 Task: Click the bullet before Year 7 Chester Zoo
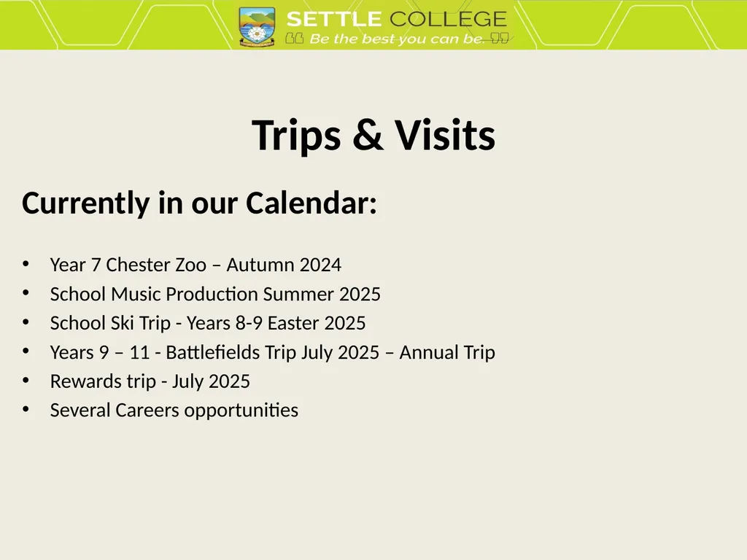26,264
